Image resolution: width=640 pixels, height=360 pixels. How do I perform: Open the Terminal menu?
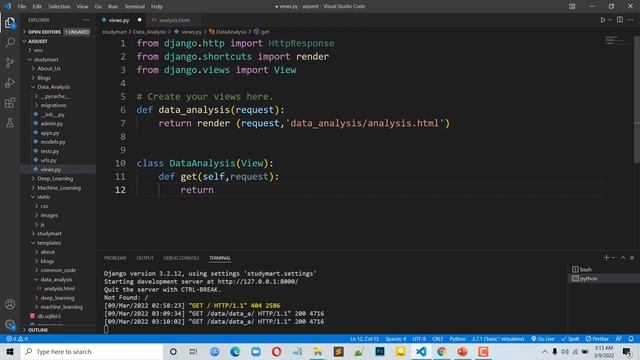tap(134, 6)
